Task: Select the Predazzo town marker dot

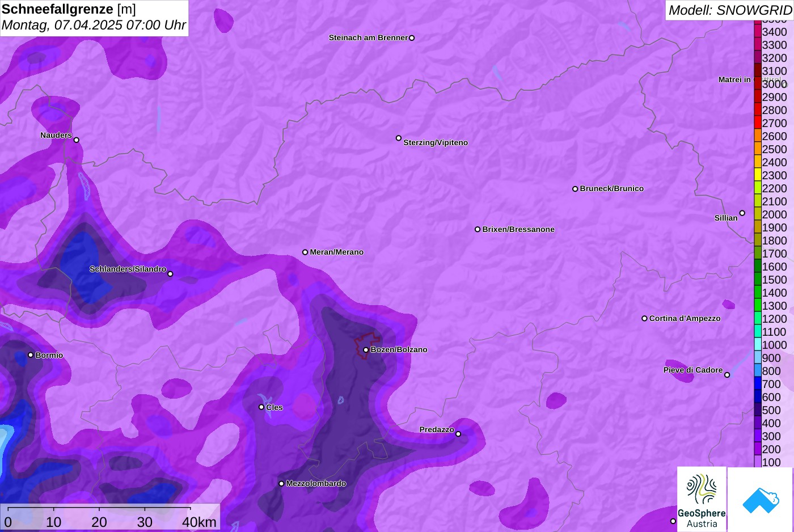Action: click(458, 434)
